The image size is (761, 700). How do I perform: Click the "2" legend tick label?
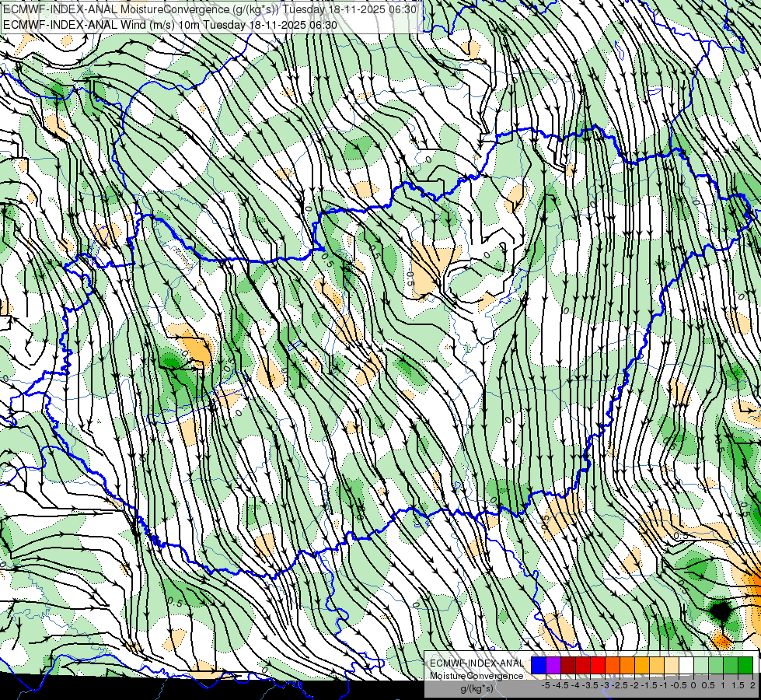click(x=752, y=685)
